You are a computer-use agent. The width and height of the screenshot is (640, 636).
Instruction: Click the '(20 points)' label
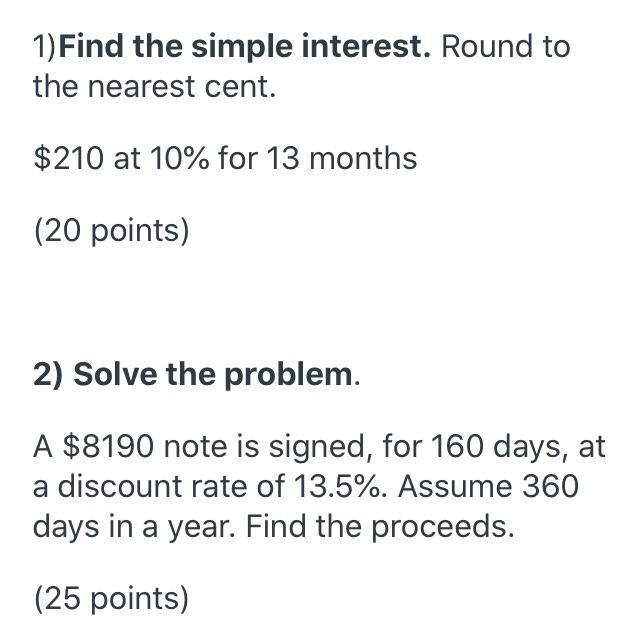[x=112, y=231]
